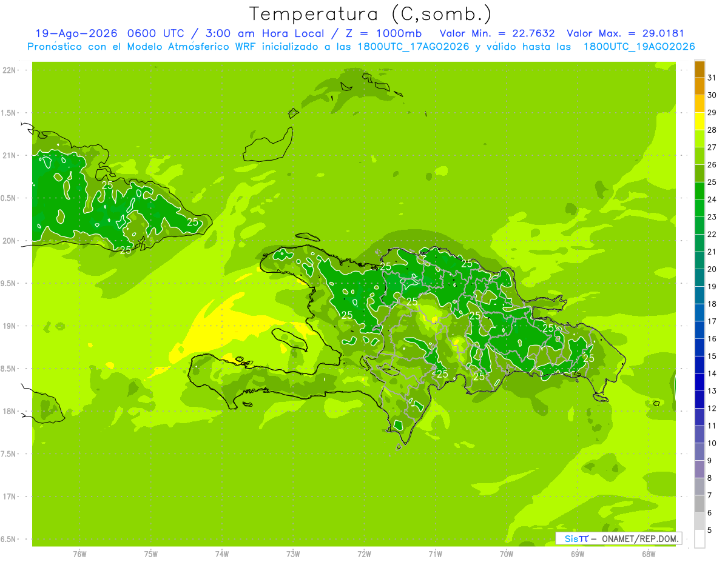Image resolution: width=728 pixels, height=562 pixels.
Task: Click the '74W' longitude label
Action: [x=222, y=554]
